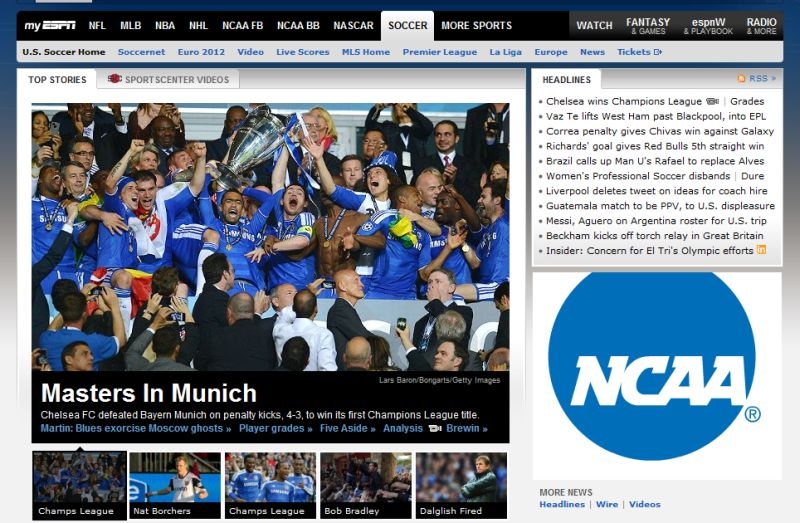Select the HEADLINES tab
This screenshot has height=523, width=800.
pyautogui.click(x=566, y=79)
